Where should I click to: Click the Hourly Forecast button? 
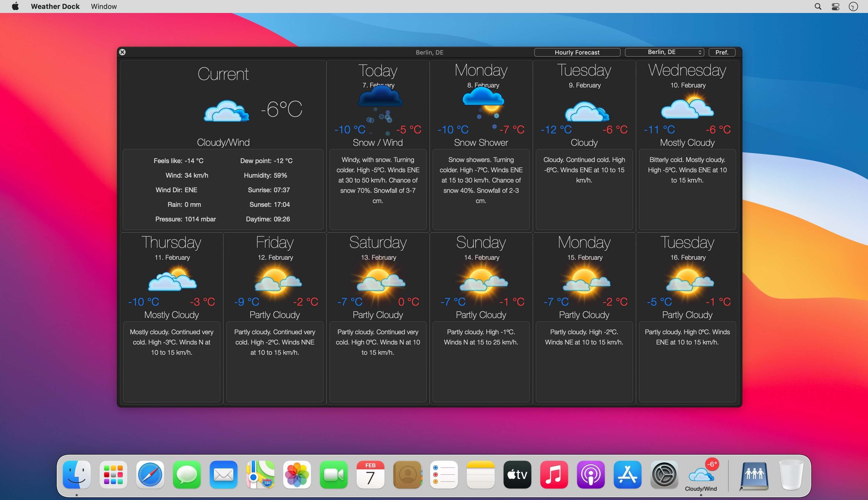click(x=577, y=52)
